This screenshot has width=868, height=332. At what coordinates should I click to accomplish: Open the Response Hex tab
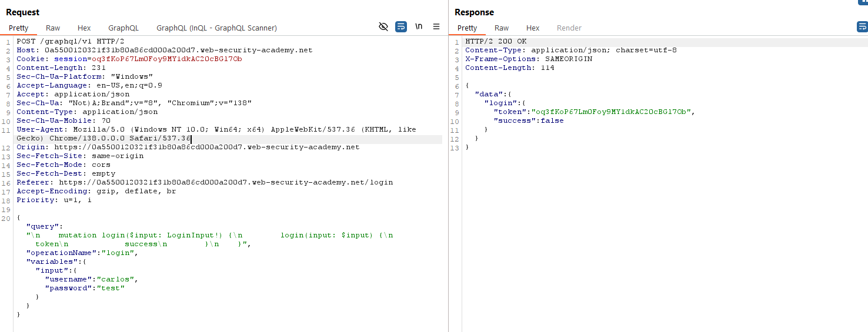click(533, 28)
